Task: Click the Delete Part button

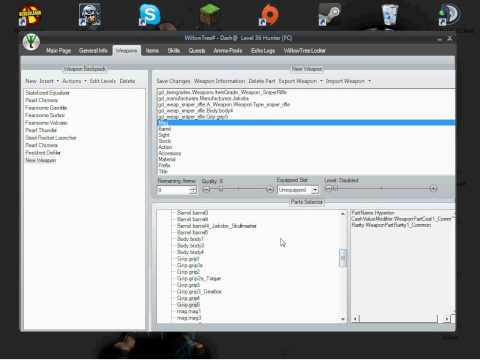Action: tap(262, 81)
